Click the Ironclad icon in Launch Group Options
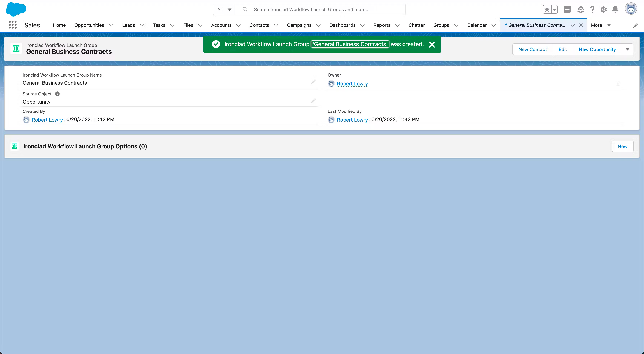Image resolution: width=644 pixels, height=354 pixels. click(15, 146)
